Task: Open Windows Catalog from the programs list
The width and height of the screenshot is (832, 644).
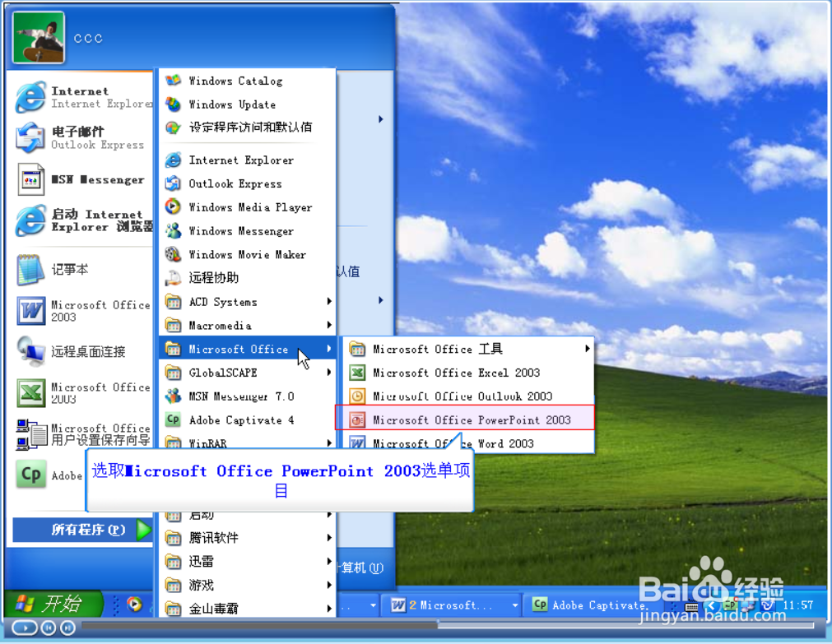Action: (x=247, y=81)
